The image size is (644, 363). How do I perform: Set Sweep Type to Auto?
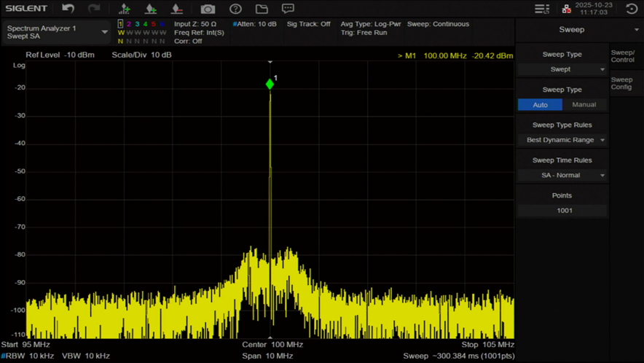pyautogui.click(x=540, y=105)
